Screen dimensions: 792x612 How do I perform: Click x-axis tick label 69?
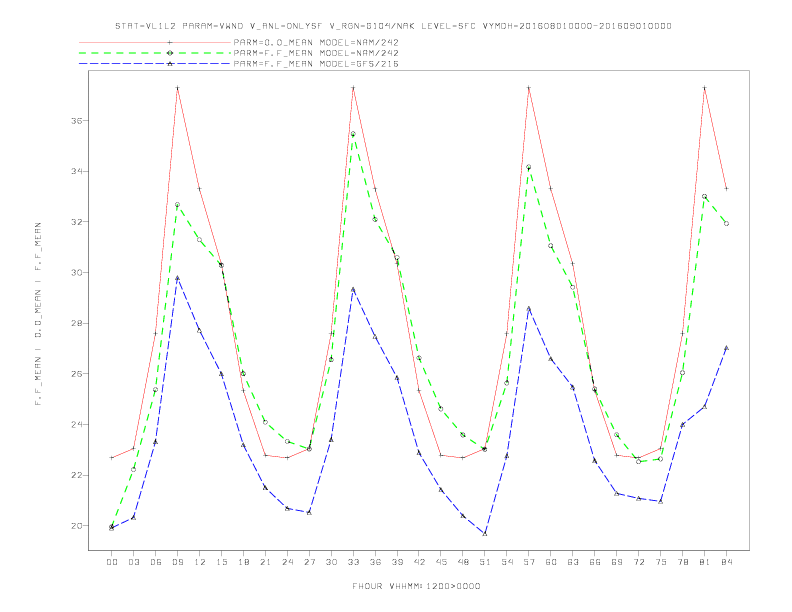617,562
